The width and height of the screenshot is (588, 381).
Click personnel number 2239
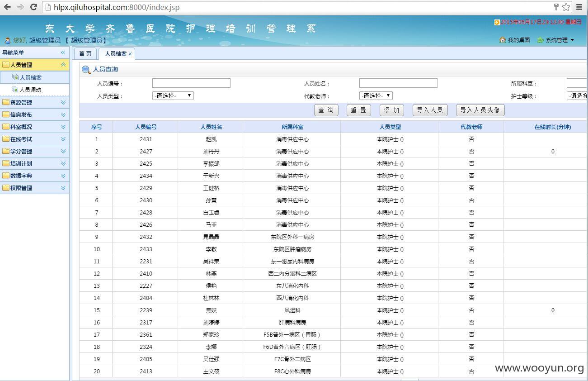click(146, 310)
